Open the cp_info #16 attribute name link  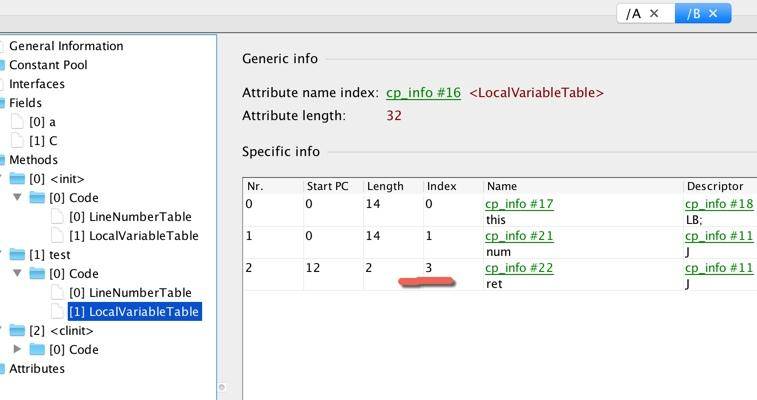click(x=423, y=93)
